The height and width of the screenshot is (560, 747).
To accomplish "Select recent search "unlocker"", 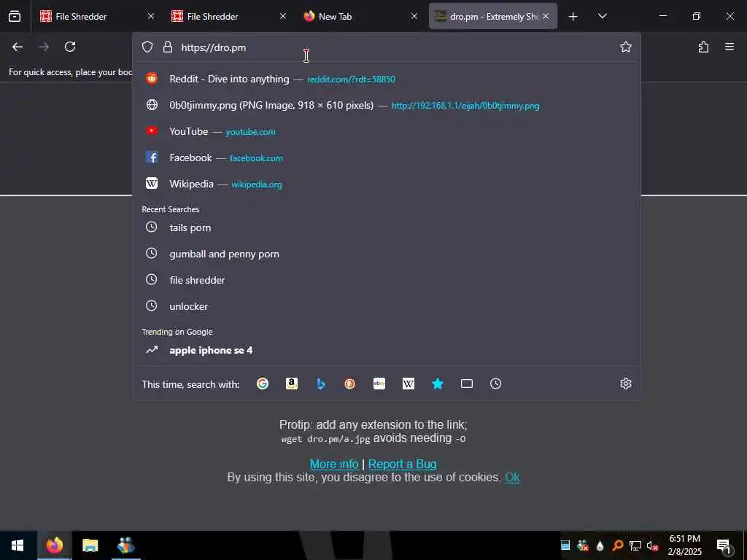I will tap(387, 306).
